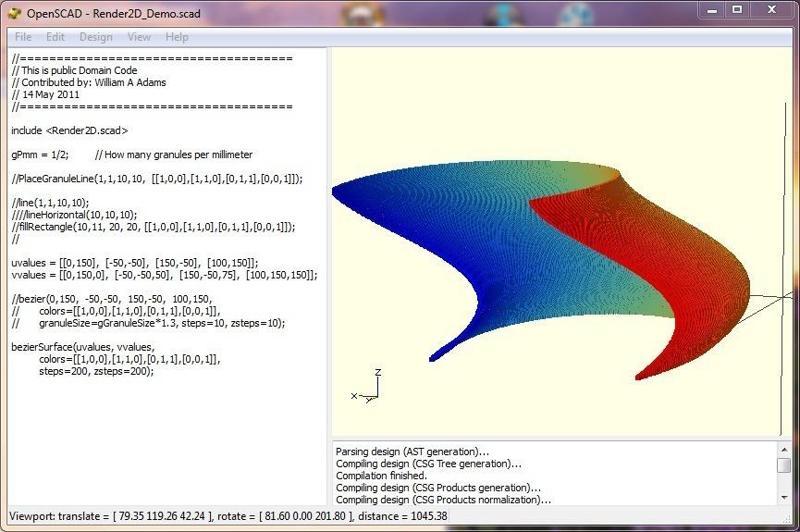800x532 pixels.
Task: Click the '14 May 2011' comment line
Action: coord(45,94)
